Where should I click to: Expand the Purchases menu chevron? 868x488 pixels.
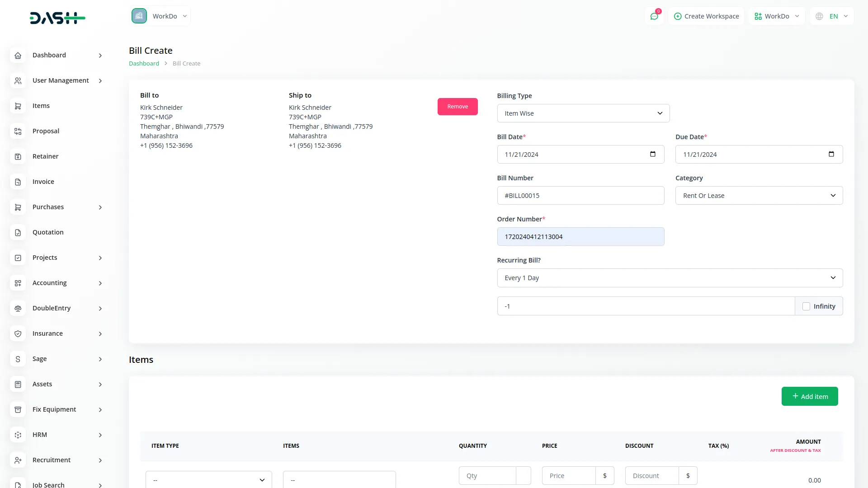click(100, 207)
